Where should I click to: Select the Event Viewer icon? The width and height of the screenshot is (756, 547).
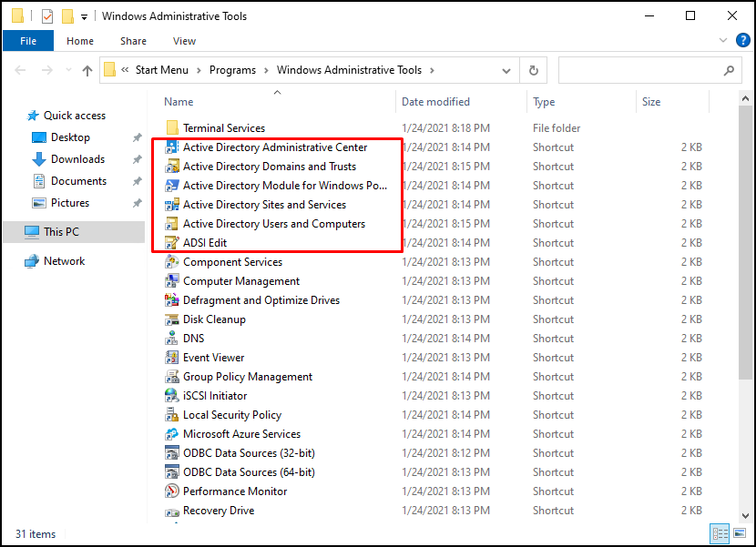point(171,358)
